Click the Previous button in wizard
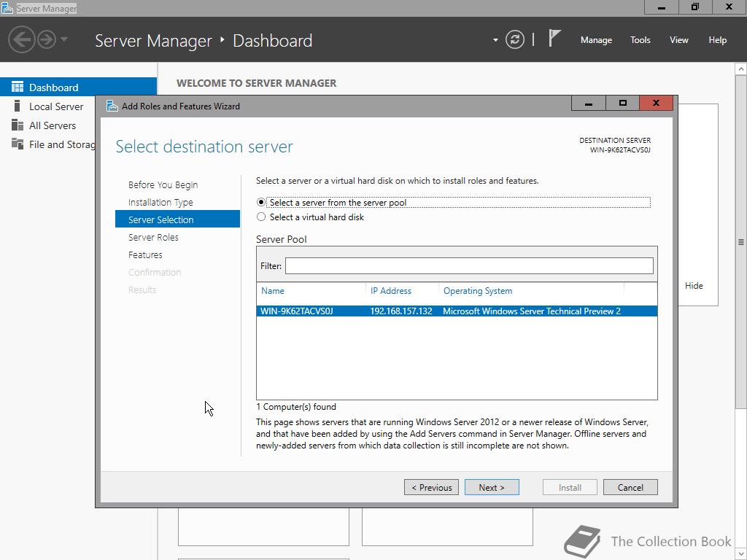 tap(432, 487)
